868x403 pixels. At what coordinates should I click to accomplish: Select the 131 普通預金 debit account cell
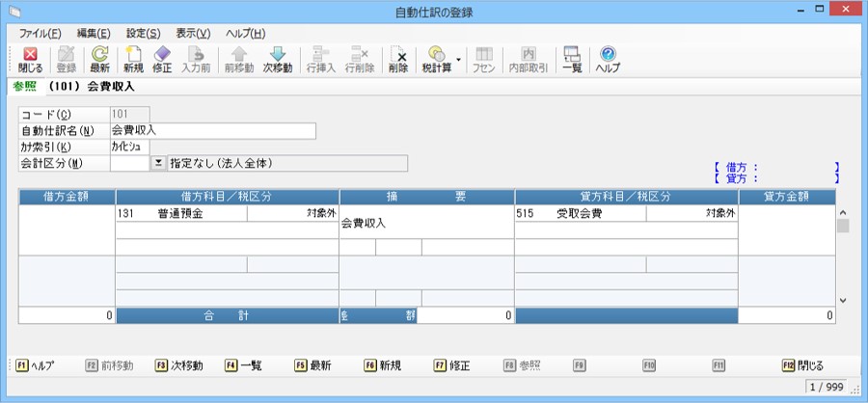pos(180,213)
